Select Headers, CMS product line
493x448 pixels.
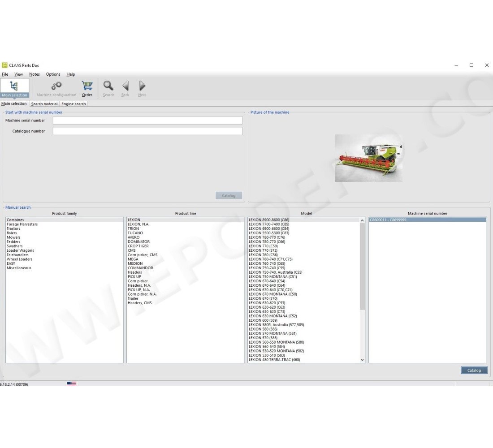186,303
